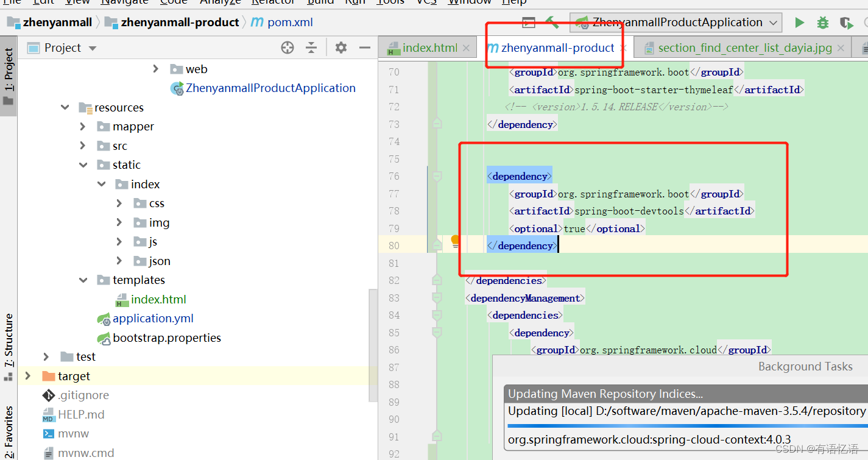Expand the web folder arrow
This screenshot has width=868, height=460.
click(156, 69)
